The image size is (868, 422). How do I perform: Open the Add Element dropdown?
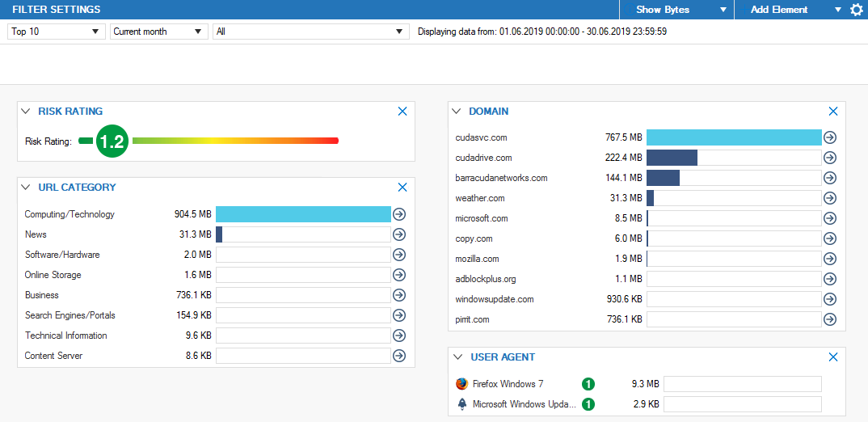tap(790, 10)
